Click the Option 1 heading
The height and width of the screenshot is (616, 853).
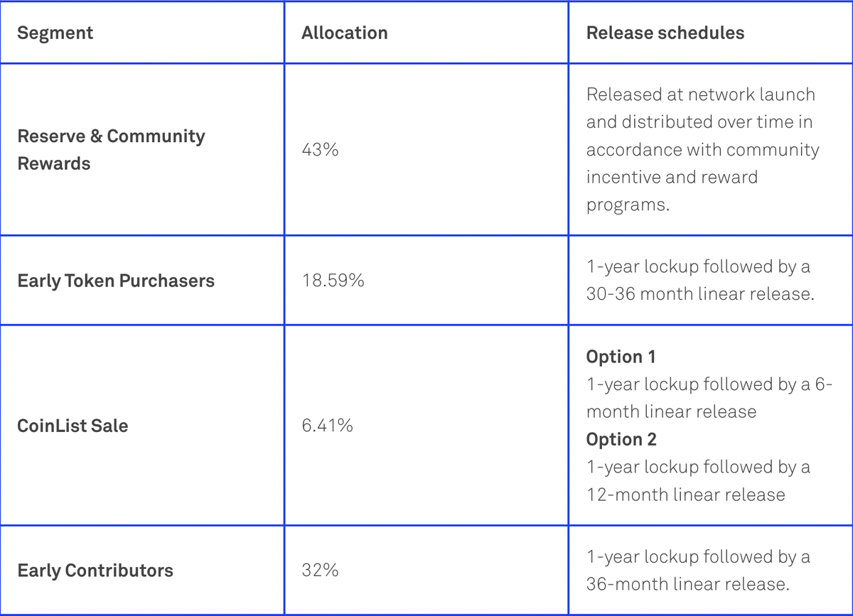click(x=621, y=357)
